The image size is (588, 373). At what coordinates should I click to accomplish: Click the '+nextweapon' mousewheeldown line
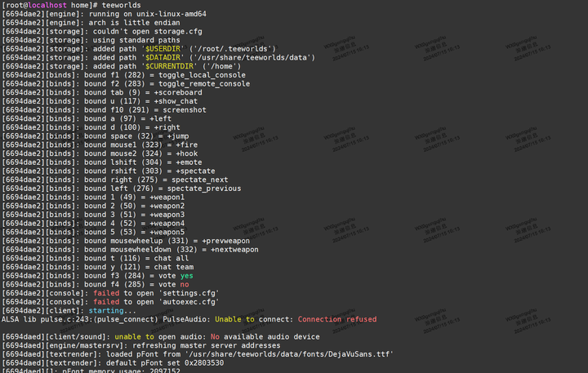point(130,249)
